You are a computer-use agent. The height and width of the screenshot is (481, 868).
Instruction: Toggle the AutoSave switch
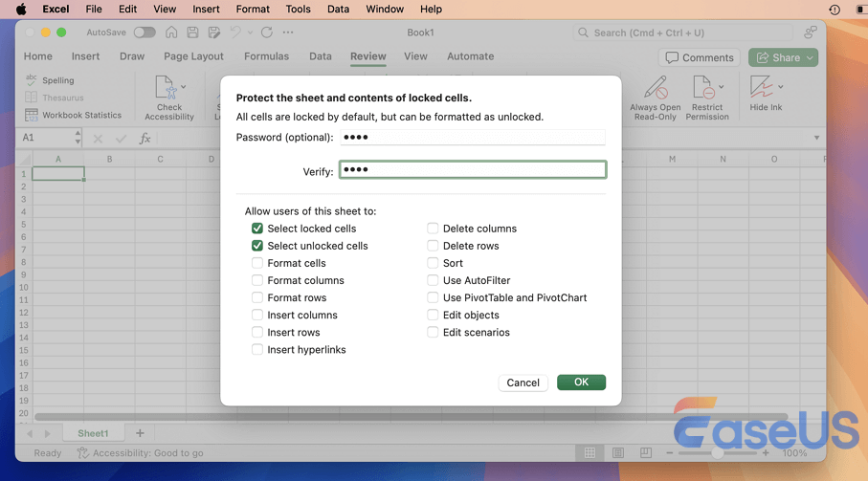point(145,33)
